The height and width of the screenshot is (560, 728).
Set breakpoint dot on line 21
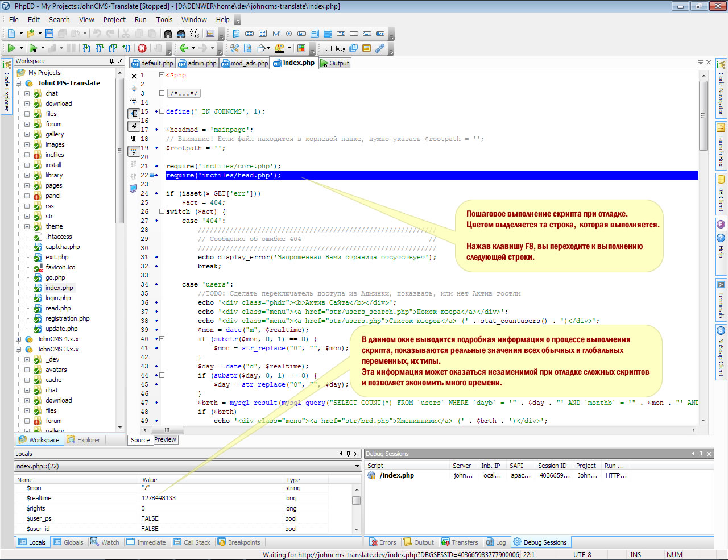pyautogui.click(x=156, y=166)
